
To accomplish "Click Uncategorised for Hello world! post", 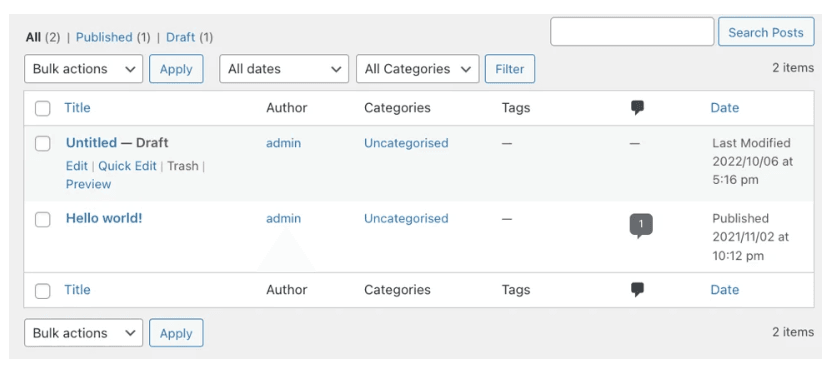I will (406, 218).
